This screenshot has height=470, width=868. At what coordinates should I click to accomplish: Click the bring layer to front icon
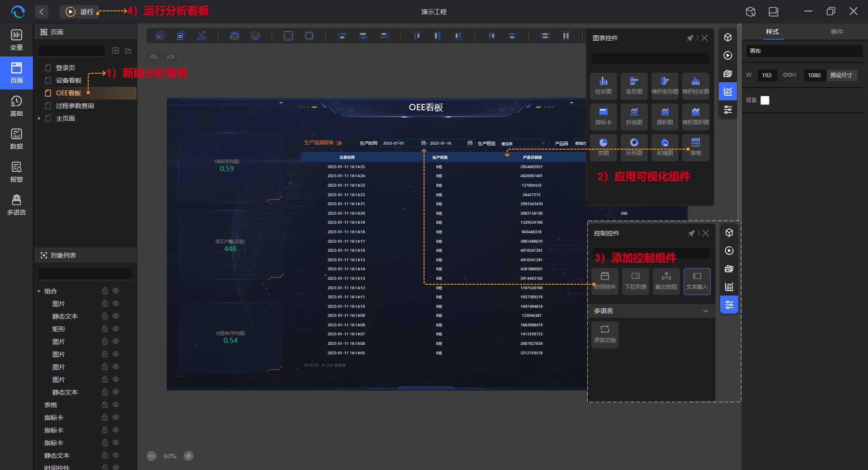point(235,36)
